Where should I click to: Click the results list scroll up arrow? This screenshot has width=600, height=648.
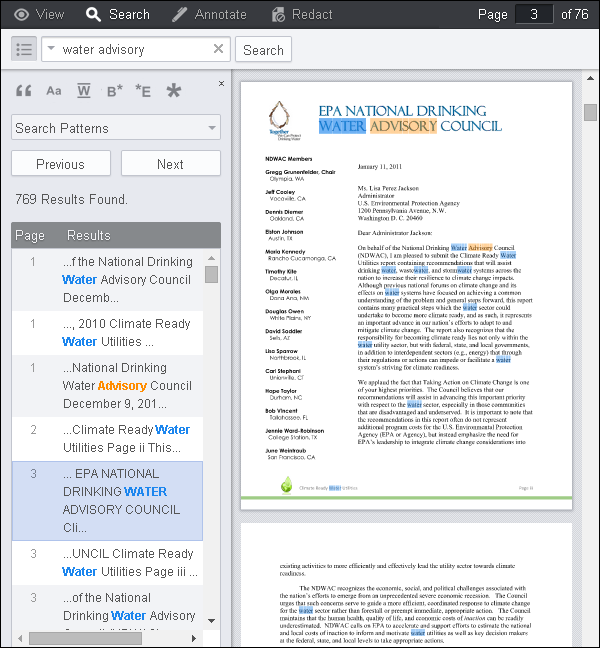coord(212,258)
